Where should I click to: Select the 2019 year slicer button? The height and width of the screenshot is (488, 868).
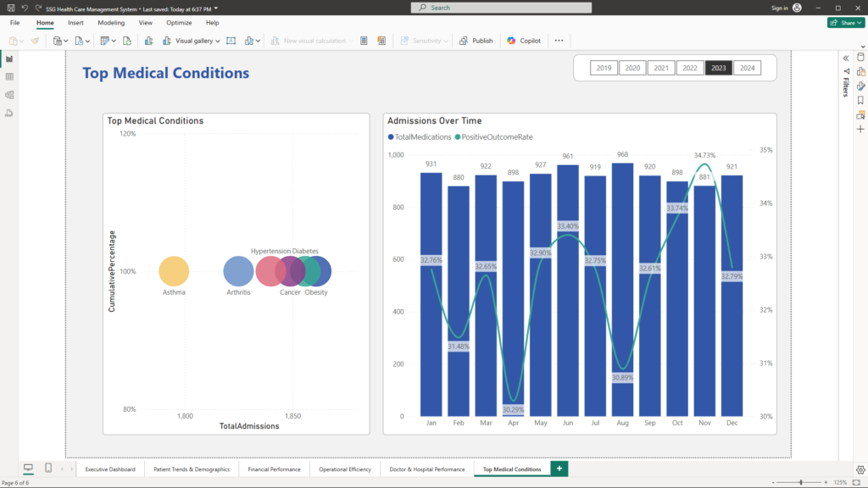tap(604, 68)
